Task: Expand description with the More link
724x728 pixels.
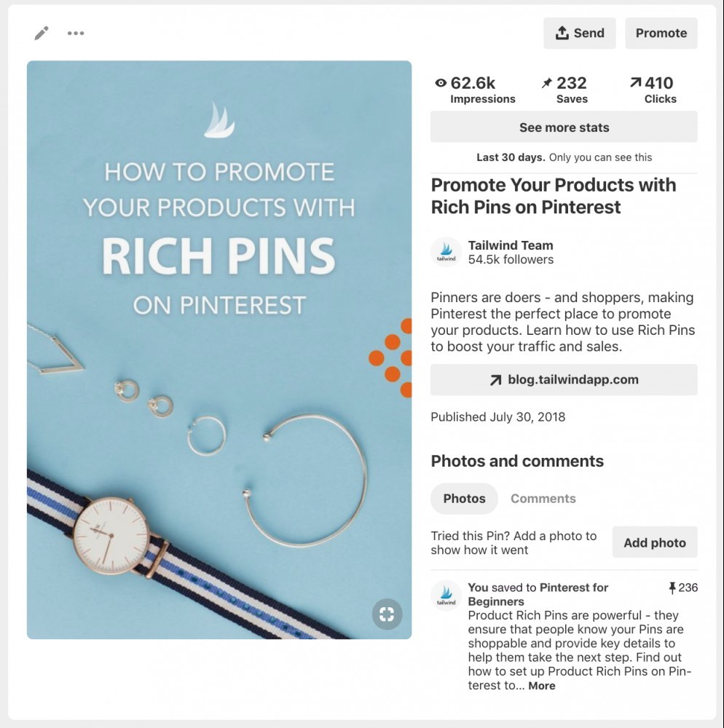Action: (541, 686)
